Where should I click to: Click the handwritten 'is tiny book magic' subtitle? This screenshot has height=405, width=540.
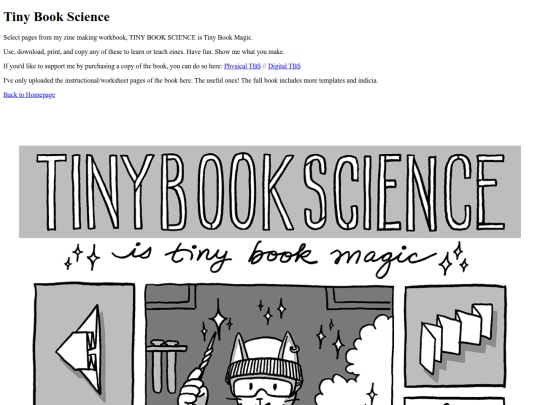pyautogui.click(x=274, y=258)
